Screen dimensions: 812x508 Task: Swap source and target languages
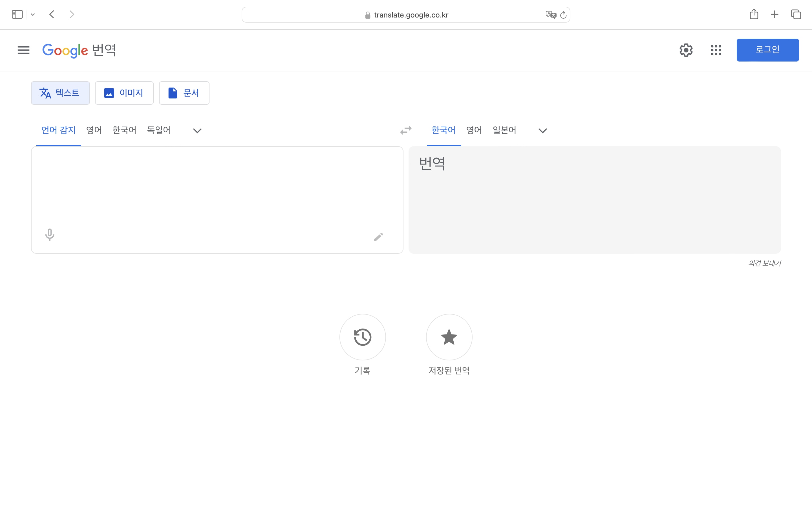coord(406,130)
